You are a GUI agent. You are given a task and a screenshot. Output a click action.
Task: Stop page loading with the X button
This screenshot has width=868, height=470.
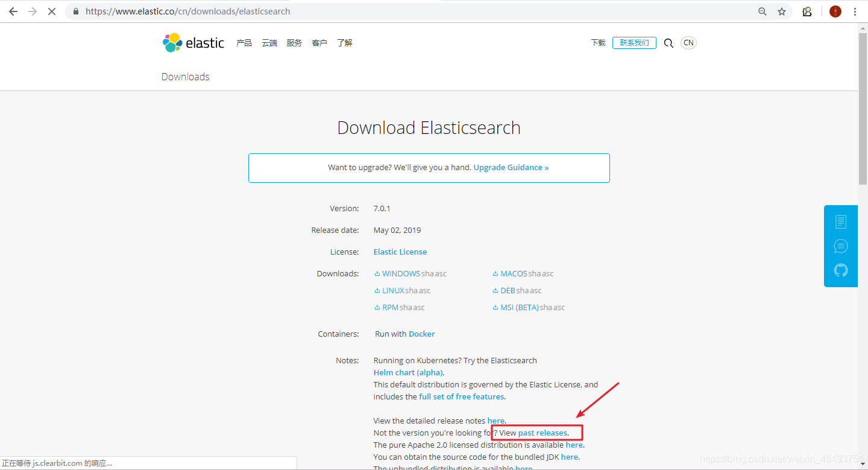click(51, 11)
